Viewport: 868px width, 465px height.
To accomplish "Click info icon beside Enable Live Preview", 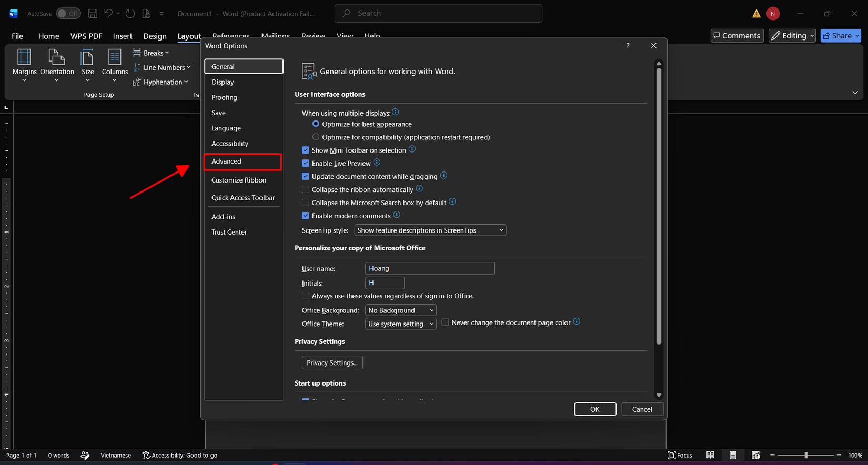I will click(377, 163).
